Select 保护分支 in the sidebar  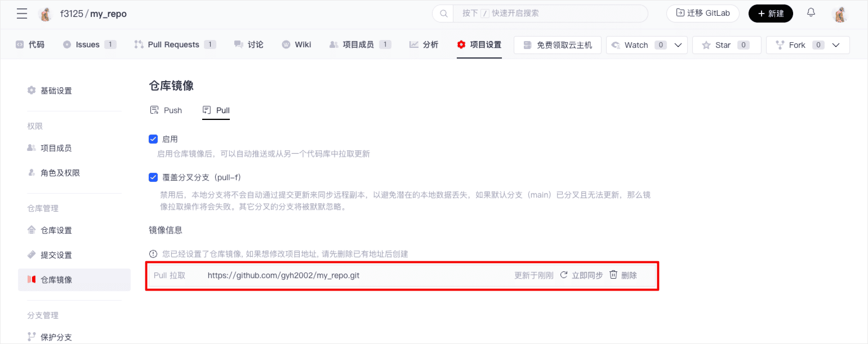tap(56, 337)
